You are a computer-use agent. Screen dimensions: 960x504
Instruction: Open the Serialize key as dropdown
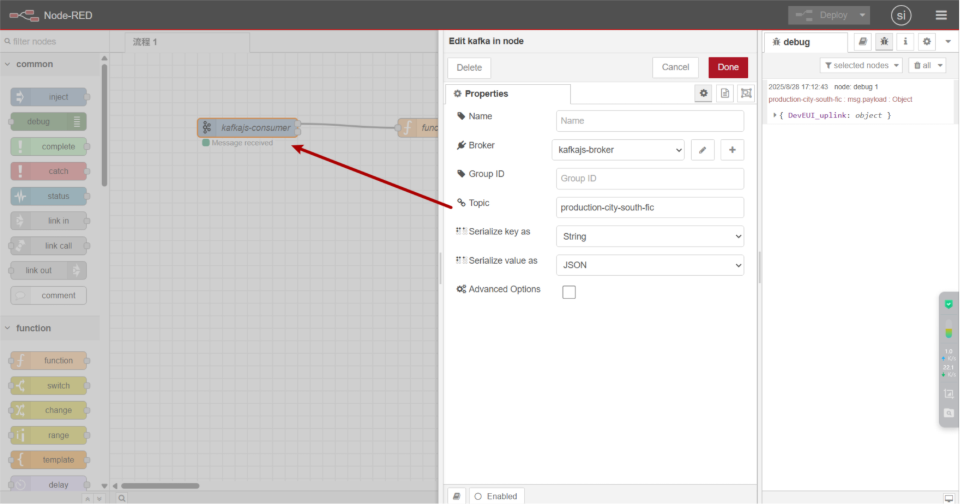click(650, 236)
